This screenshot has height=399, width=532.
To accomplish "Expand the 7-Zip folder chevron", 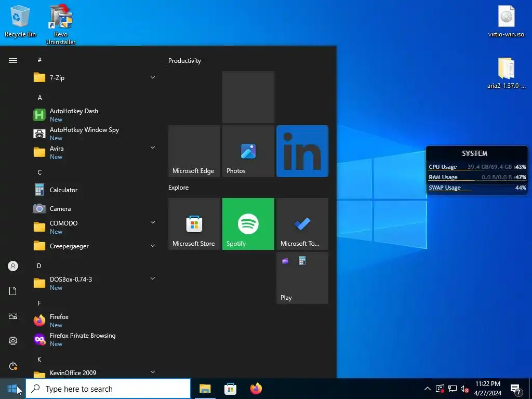I will pos(153,77).
